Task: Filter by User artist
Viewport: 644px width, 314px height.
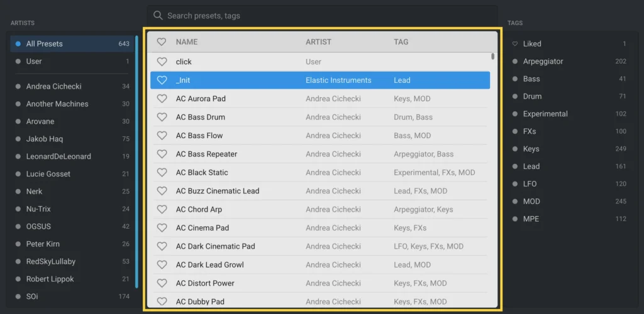Action: (72, 62)
